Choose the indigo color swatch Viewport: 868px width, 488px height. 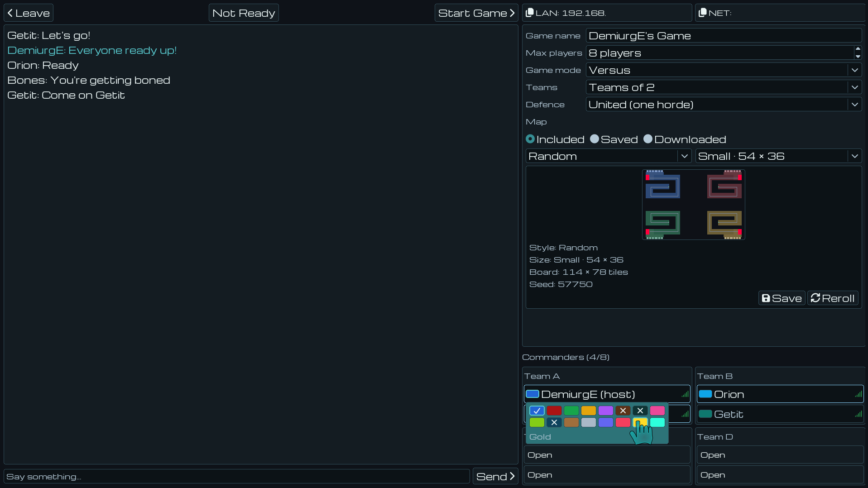pyautogui.click(x=606, y=422)
